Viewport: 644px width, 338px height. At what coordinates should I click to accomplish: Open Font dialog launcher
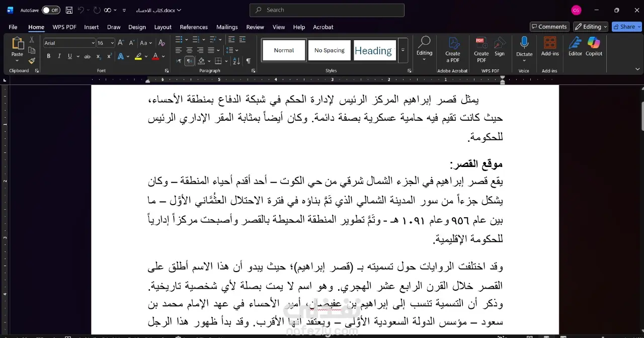(167, 71)
